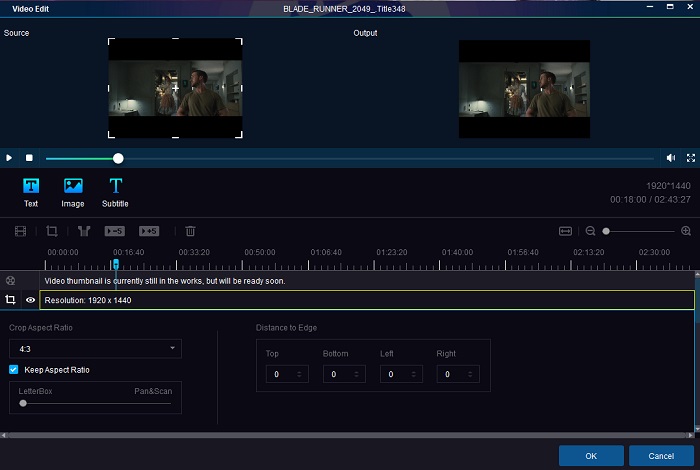This screenshot has width=700, height=470.
Task: Select the Resolution 1920 x 1440 track
Action: click(x=367, y=300)
